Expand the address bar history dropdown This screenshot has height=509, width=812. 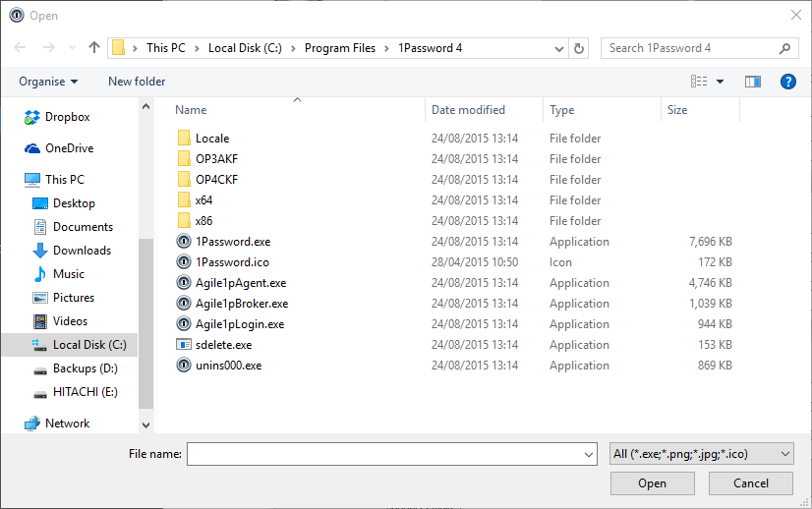pyautogui.click(x=559, y=48)
